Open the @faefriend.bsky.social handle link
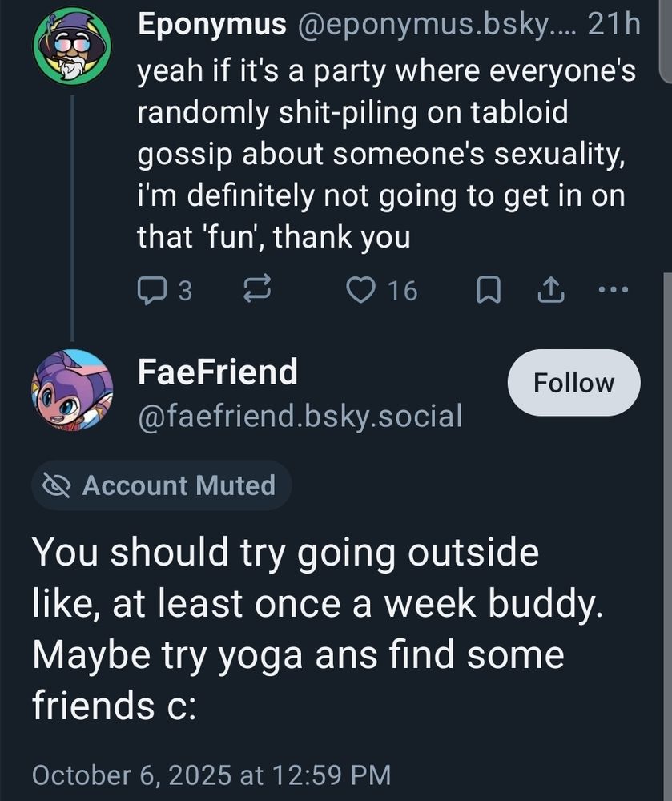Viewport: 672px width, 801px height. click(x=300, y=415)
